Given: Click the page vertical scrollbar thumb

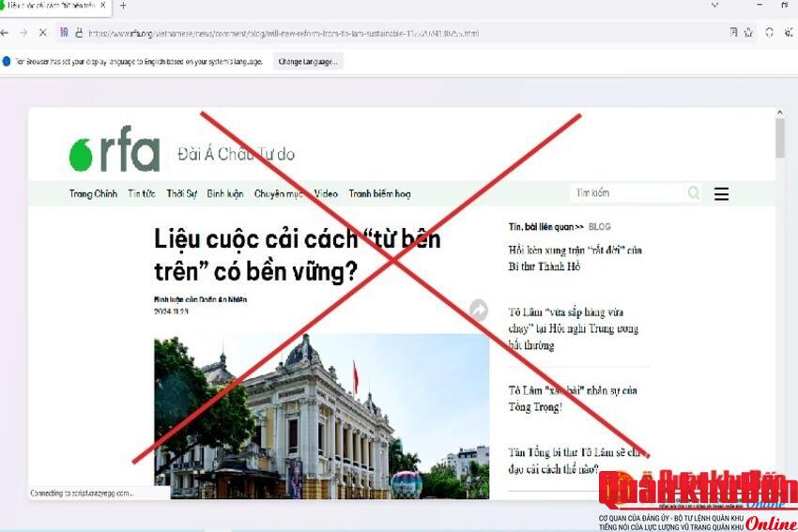Looking at the screenshot, I should coord(779,138).
